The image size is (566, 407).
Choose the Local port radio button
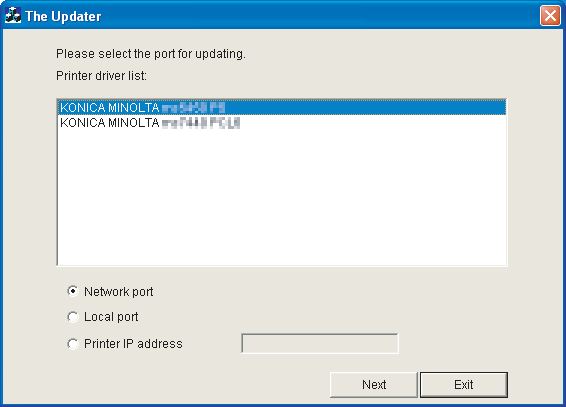[x=73, y=317]
